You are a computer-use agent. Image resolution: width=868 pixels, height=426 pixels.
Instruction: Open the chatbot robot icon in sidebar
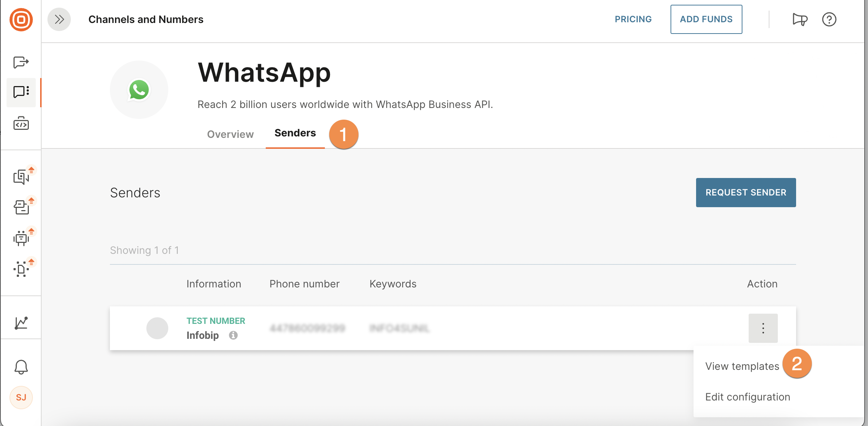point(21,238)
